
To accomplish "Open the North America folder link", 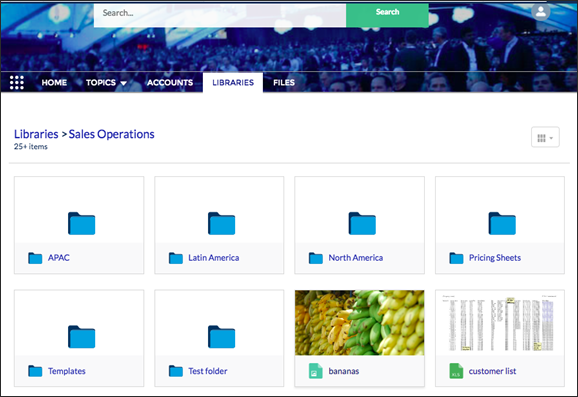I will (x=356, y=258).
